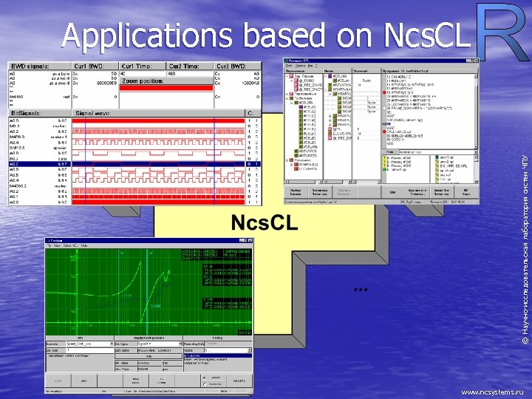The width and height of the screenshot is (532, 399).
Task: Click vertical scrollbar down arrow of code pane
Action: (476, 146)
